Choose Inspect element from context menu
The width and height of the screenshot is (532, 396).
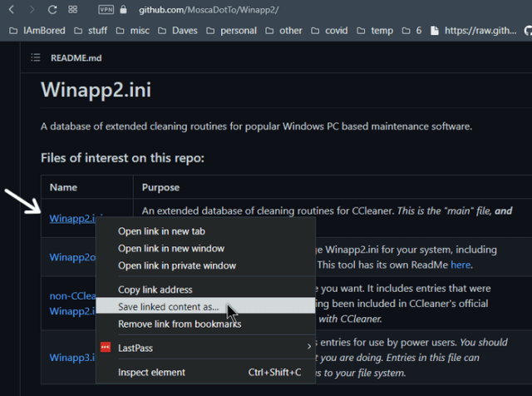205,372
